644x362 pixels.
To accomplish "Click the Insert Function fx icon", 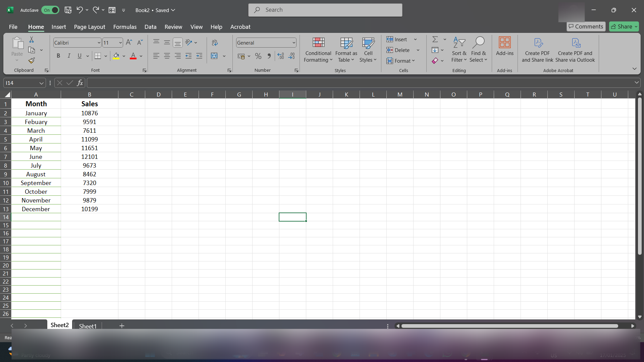I will (80, 83).
